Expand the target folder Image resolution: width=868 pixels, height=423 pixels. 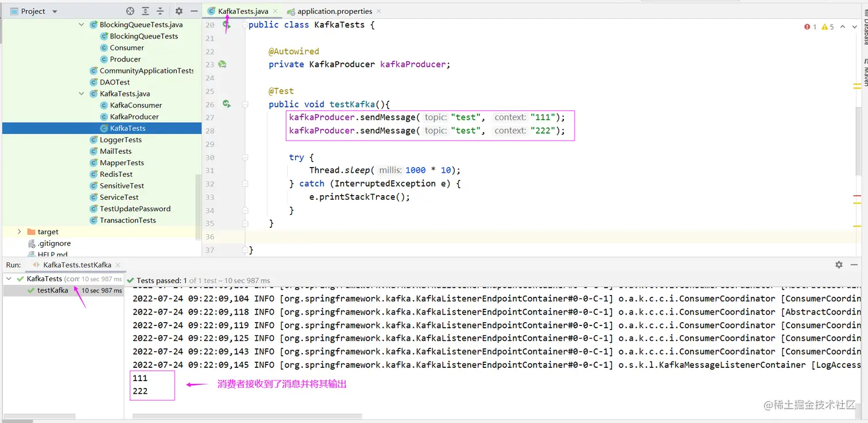click(19, 231)
